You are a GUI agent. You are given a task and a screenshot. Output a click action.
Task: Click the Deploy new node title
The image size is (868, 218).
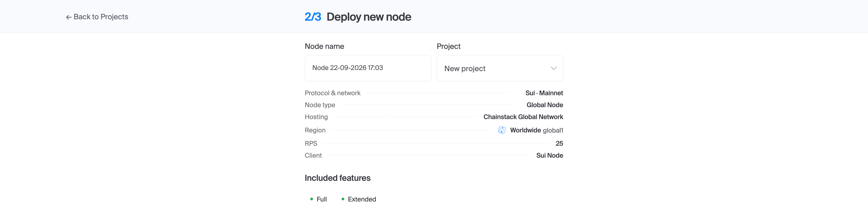click(369, 17)
